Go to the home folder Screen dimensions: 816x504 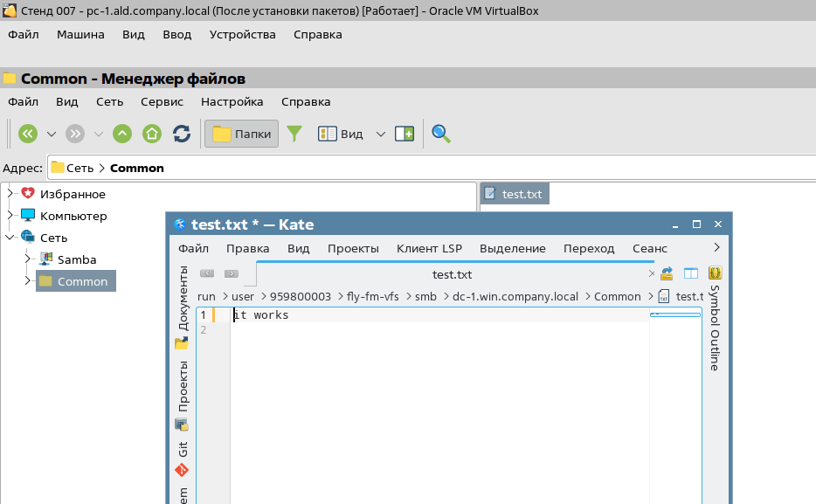tap(152, 134)
